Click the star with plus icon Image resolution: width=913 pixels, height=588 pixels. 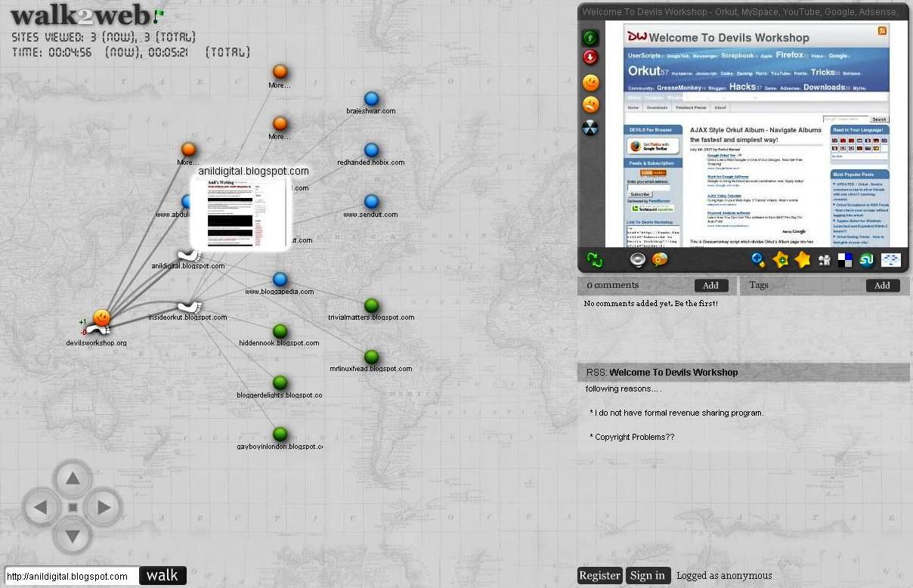click(780, 260)
